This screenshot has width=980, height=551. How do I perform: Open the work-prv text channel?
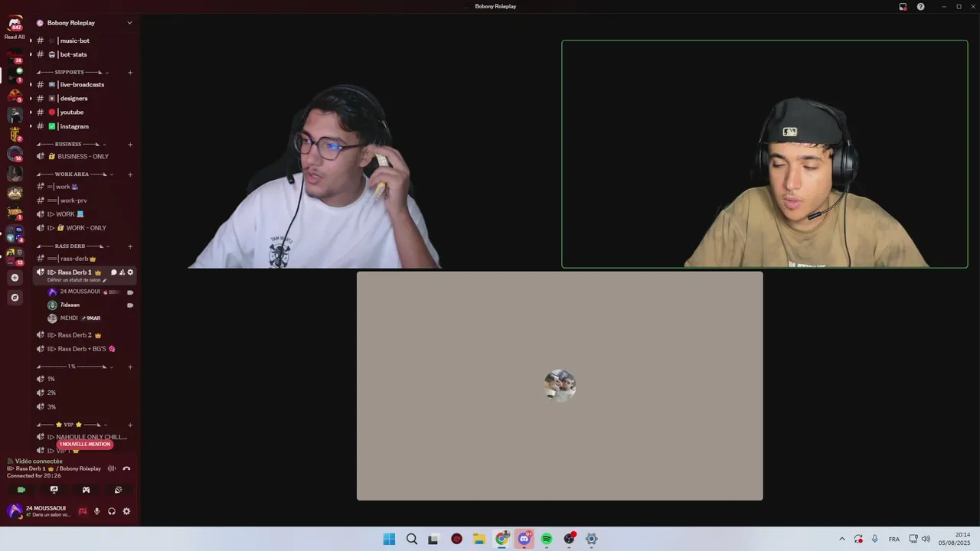84,201
